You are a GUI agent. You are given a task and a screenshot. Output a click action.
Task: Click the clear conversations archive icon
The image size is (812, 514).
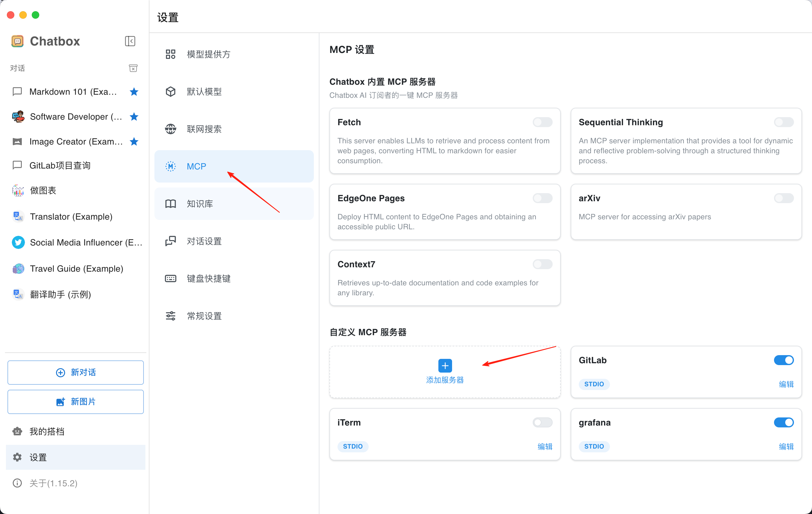click(133, 68)
